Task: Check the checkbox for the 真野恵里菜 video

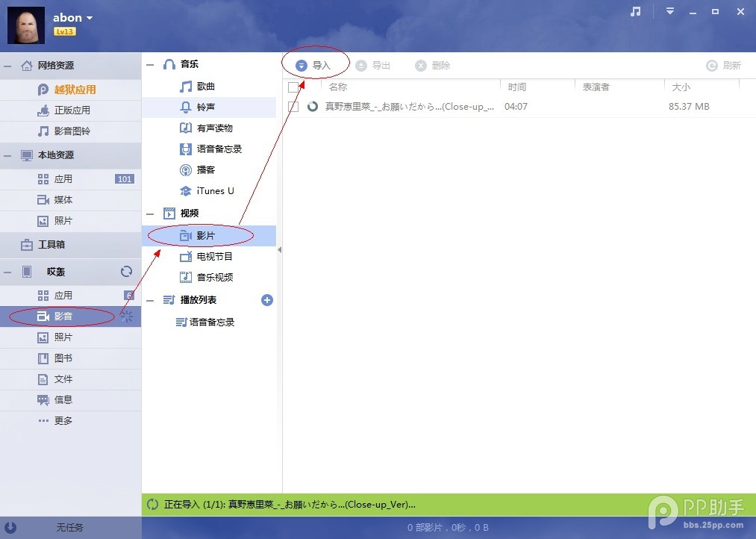Action: [x=294, y=106]
